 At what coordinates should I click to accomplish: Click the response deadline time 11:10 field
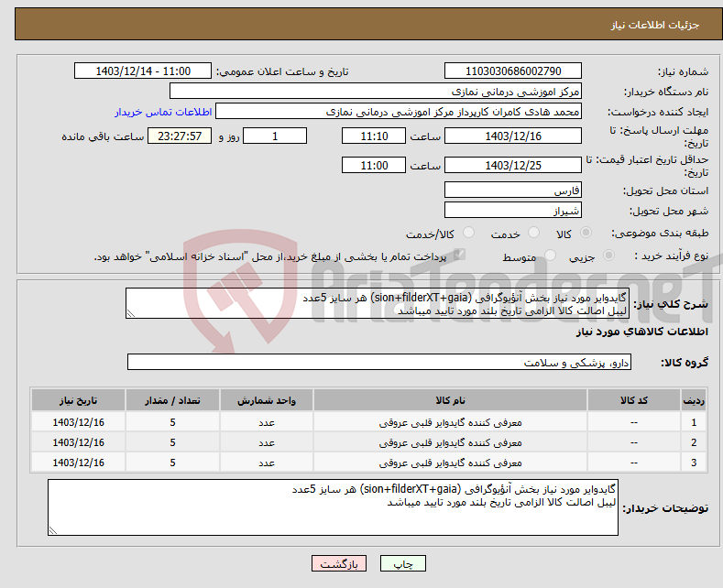374,136
